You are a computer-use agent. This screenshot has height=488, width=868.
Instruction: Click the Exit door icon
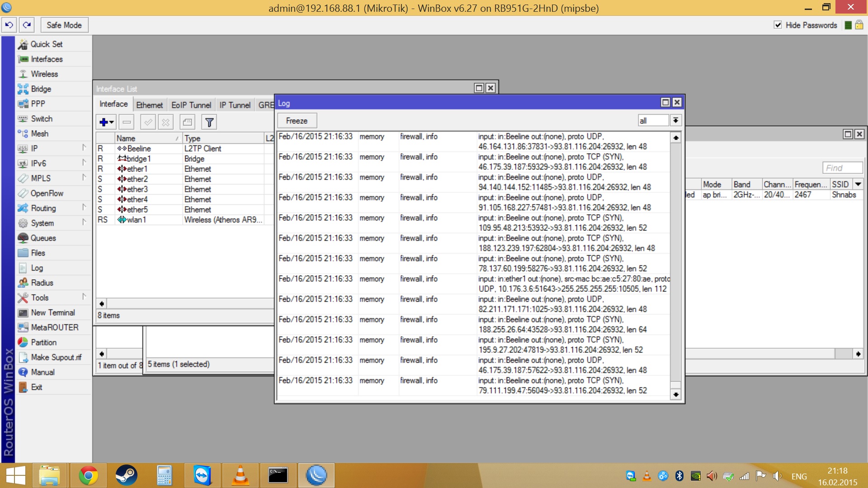[x=23, y=387]
